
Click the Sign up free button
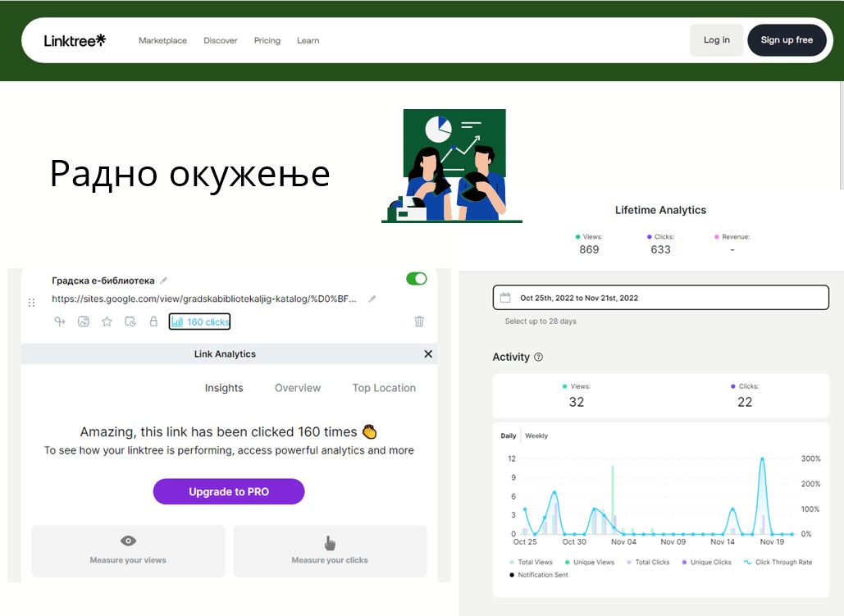787,40
